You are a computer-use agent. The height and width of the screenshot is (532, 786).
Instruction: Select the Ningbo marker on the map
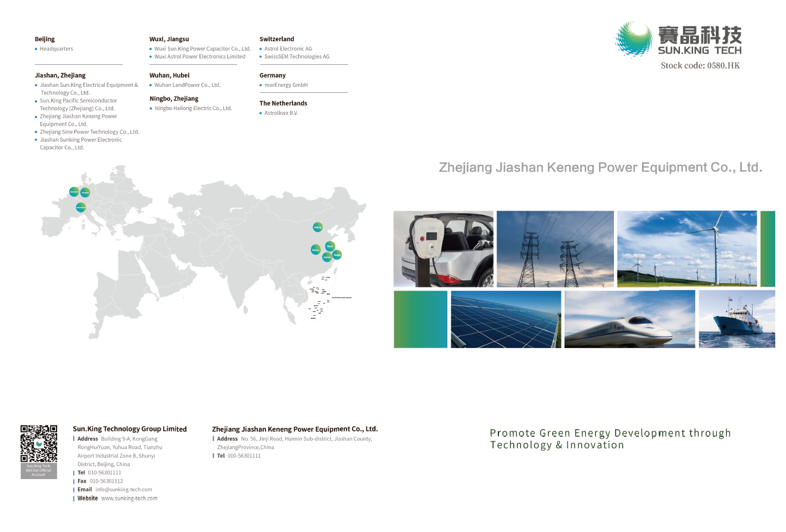(337, 255)
